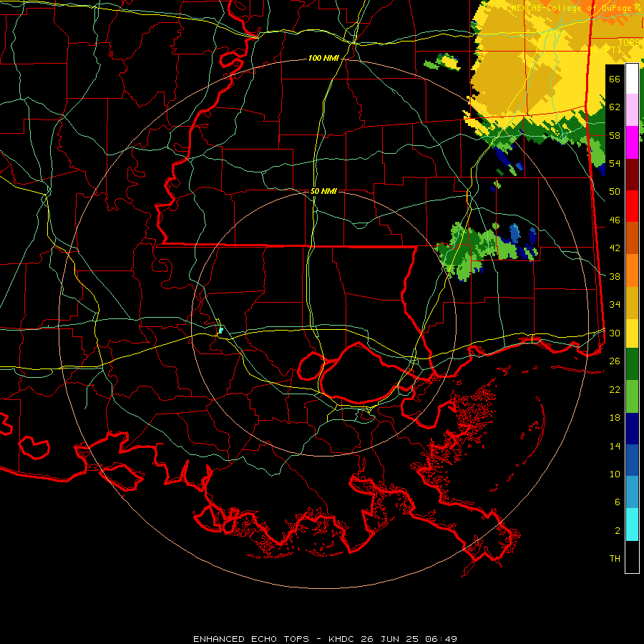Click the 14 scale label

point(615,446)
